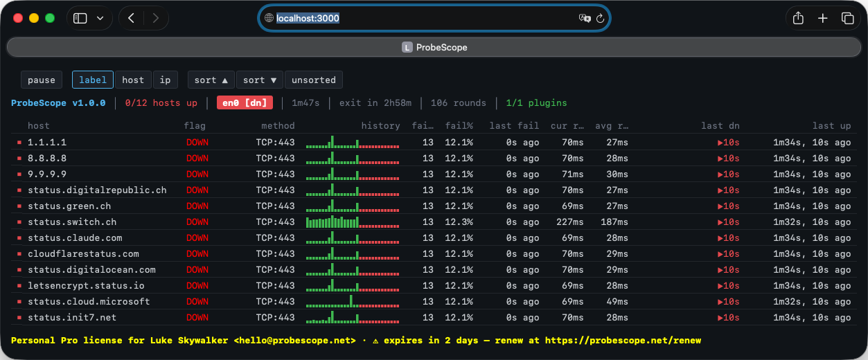
Task: Select the cloudflarestatus.com host name
Action: (83, 253)
